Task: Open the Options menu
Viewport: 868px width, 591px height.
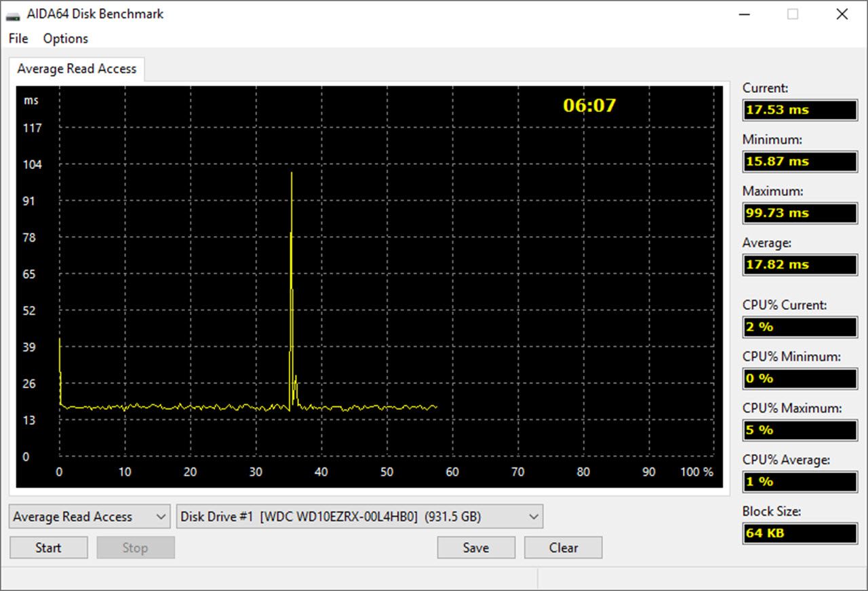Action: [x=65, y=39]
